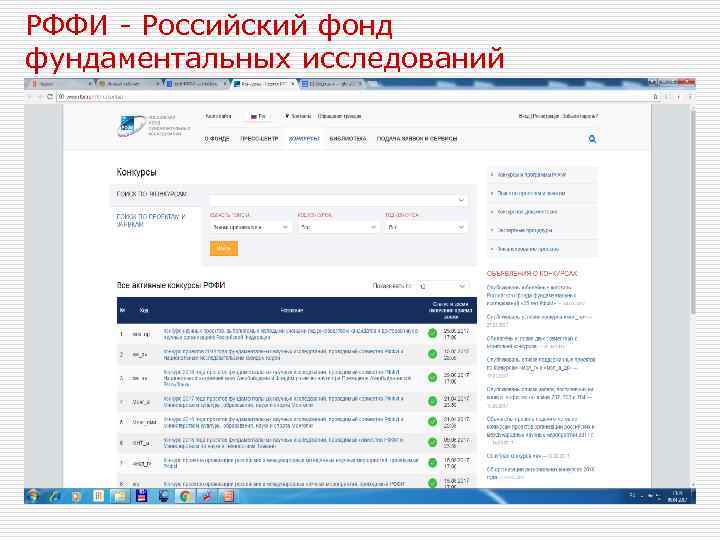The height and width of the screenshot is (540, 720).
Task: Open the Карта сайта link
Action: pos(218,116)
